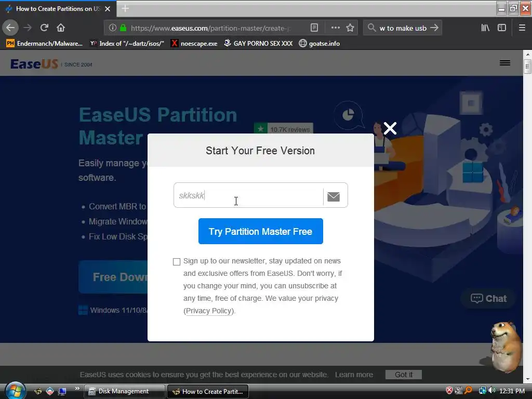Click Learn more in cookie banner
The image size is (532, 399).
point(354,375)
